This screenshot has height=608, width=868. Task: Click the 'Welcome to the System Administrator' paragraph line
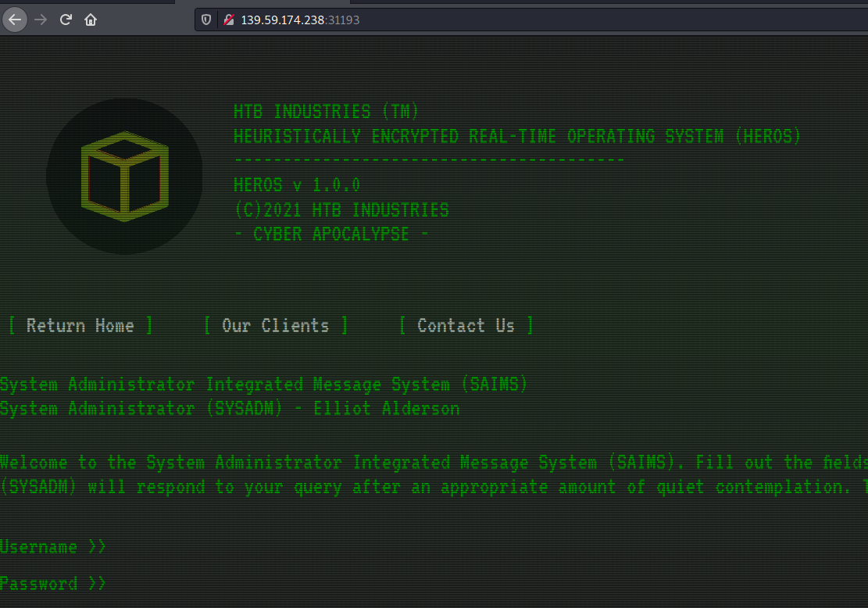pos(434,463)
